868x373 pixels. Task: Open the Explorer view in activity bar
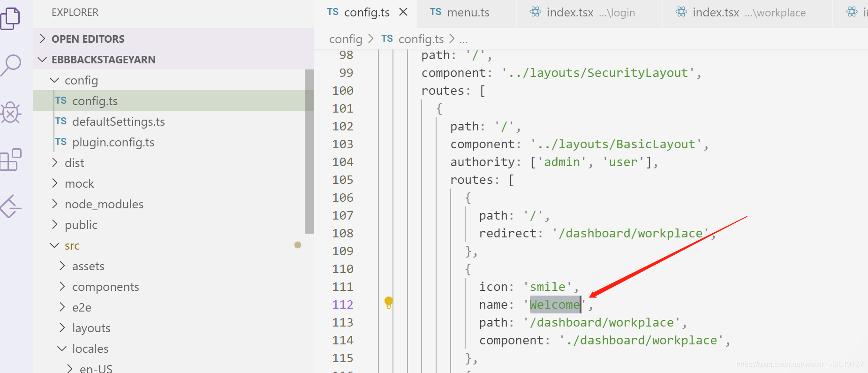[x=10, y=19]
